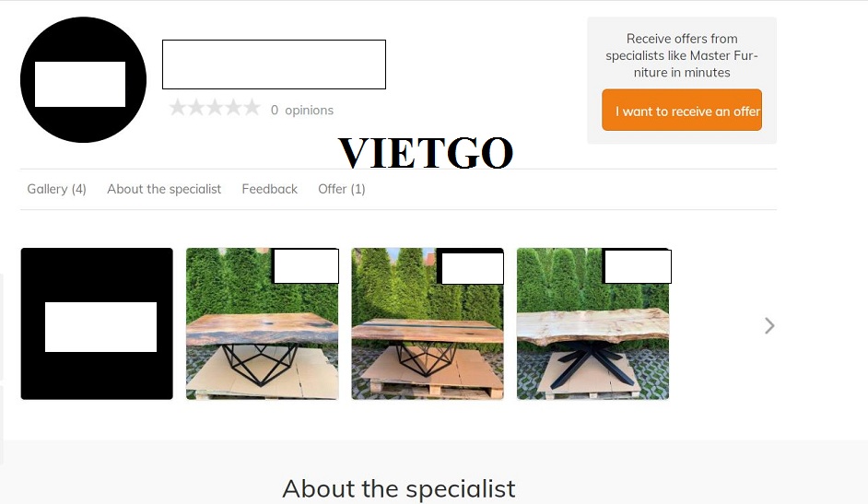Click the round profile avatar image

[83, 79]
